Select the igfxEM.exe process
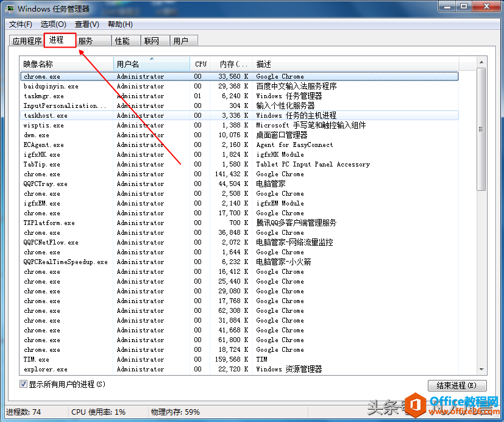Screen dimensions: 504x422 [239, 203]
